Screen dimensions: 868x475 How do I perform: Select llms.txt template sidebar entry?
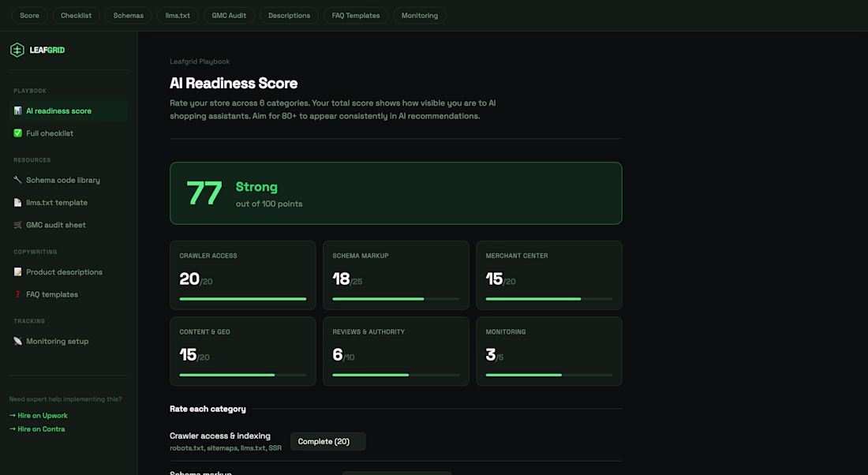tap(69, 203)
